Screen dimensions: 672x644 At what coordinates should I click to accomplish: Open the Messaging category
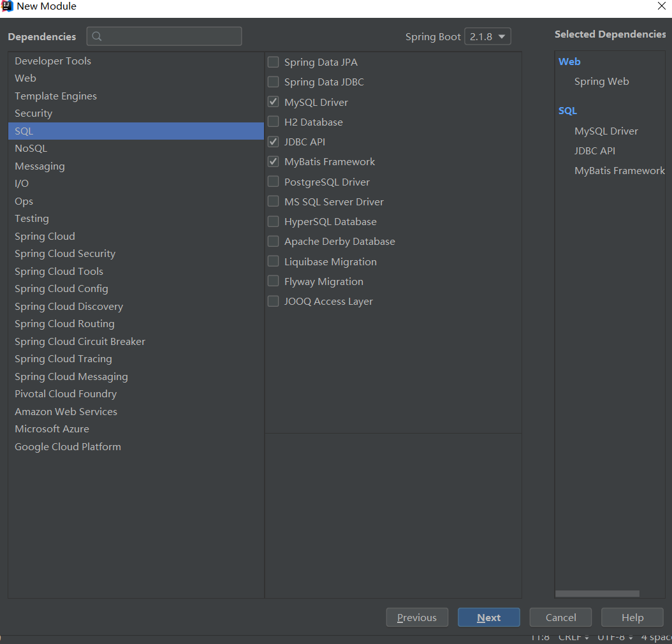click(136, 166)
